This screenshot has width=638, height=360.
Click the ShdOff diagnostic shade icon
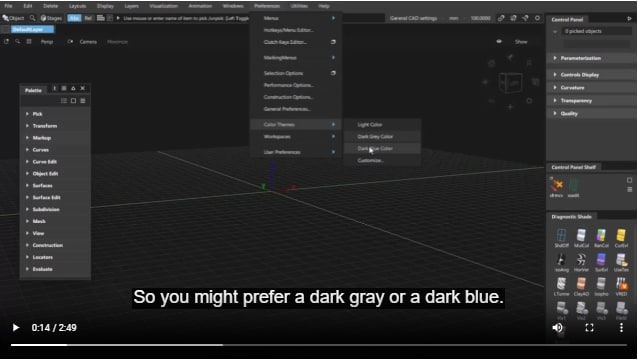pos(561,235)
